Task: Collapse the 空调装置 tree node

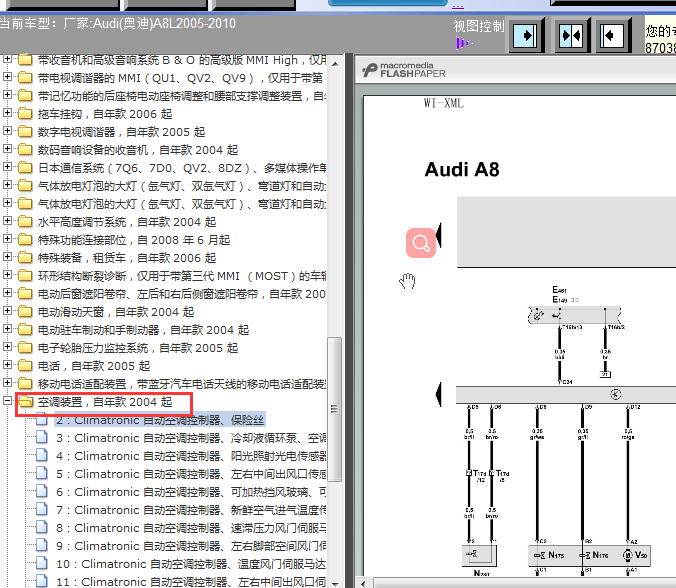Action: tap(7, 401)
